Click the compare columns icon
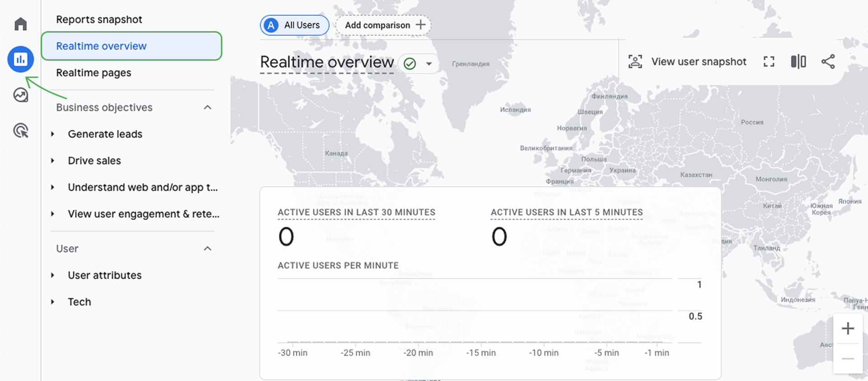The height and width of the screenshot is (381, 868). point(798,62)
